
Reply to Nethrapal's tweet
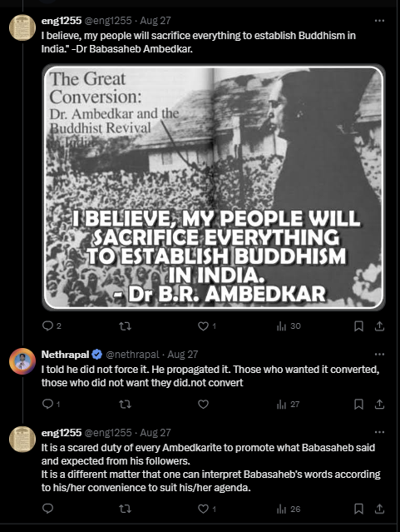[52, 404]
